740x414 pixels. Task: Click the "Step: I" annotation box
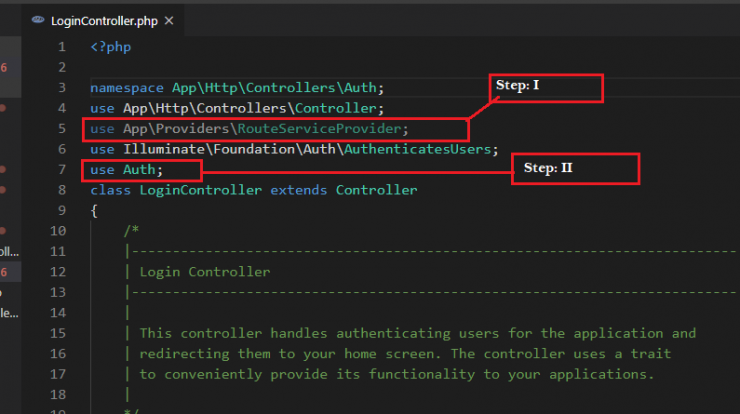coord(546,87)
